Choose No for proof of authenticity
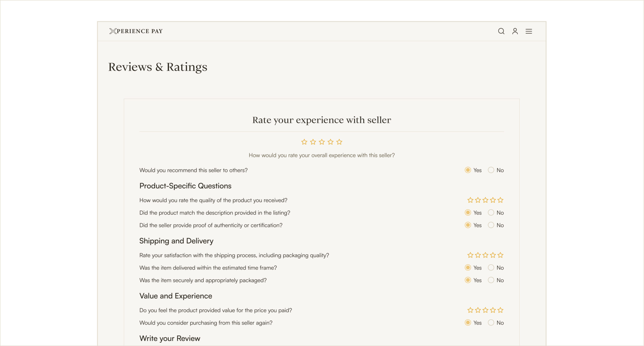The height and width of the screenshot is (346, 644). (491, 225)
